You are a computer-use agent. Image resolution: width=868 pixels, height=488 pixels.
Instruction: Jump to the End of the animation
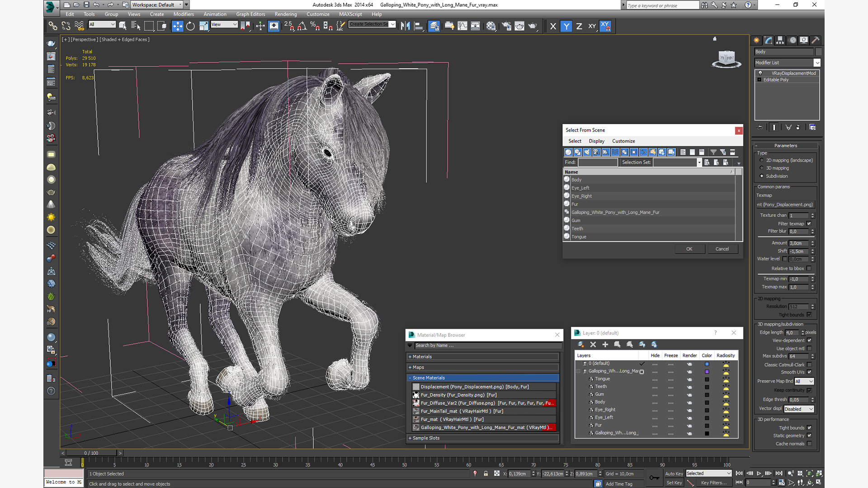pyautogui.click(x=779, y=474)
